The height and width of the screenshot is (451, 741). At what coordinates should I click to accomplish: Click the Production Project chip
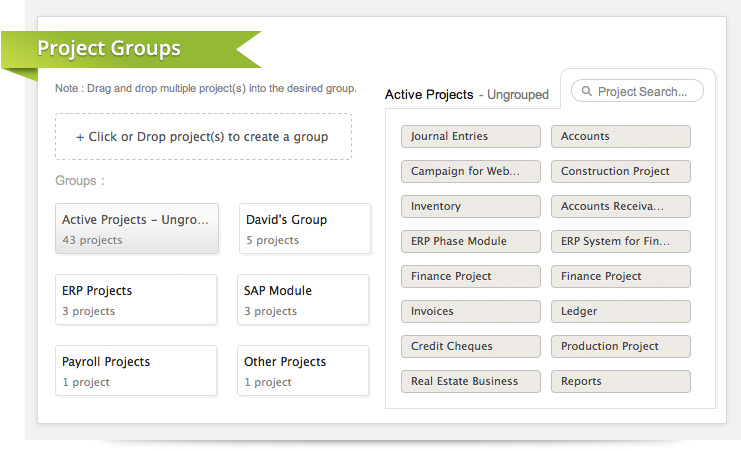(620, 346)
